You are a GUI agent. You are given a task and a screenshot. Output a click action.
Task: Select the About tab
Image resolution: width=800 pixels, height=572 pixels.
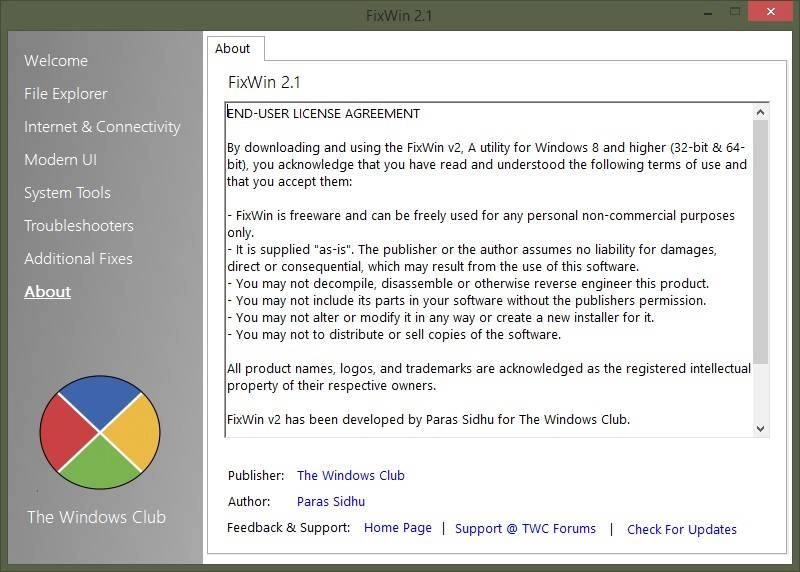(x=235, y=48)
